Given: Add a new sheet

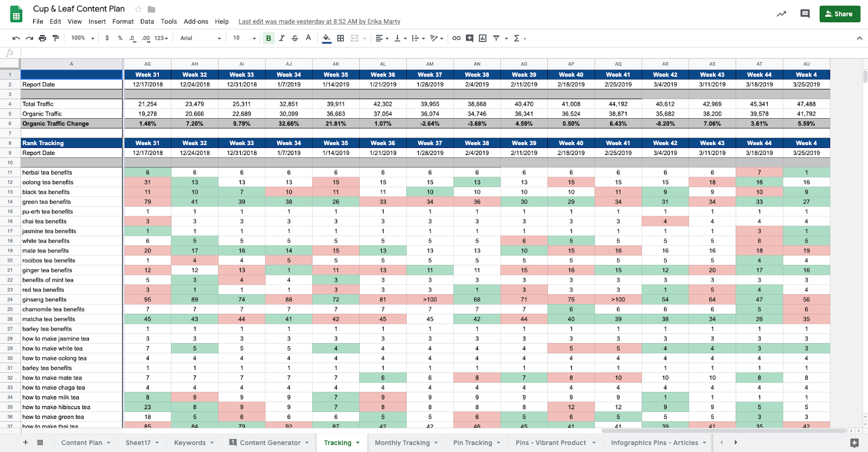Looking at the screenshot, I should click(25, 442).
